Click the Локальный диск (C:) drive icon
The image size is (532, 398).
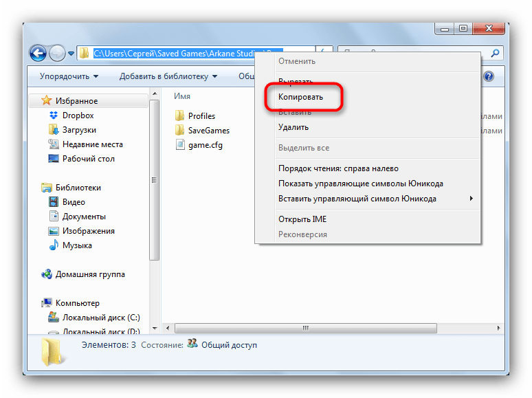54,318
